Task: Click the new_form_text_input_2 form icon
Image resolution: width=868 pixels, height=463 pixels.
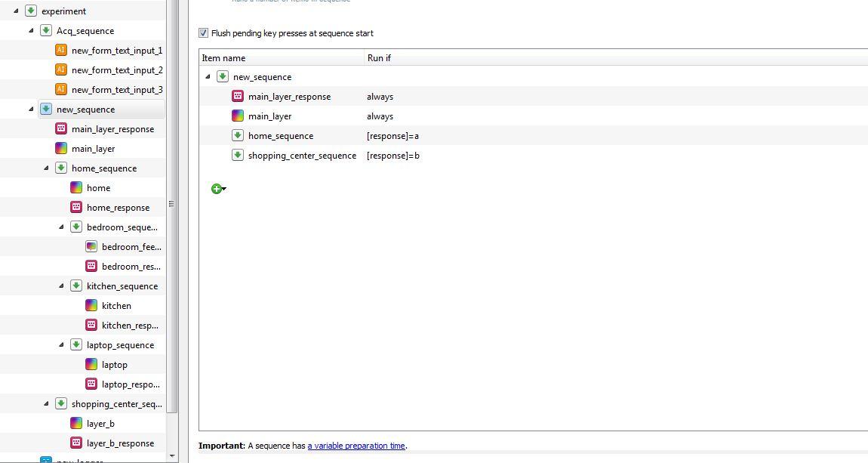Action: 61,69
